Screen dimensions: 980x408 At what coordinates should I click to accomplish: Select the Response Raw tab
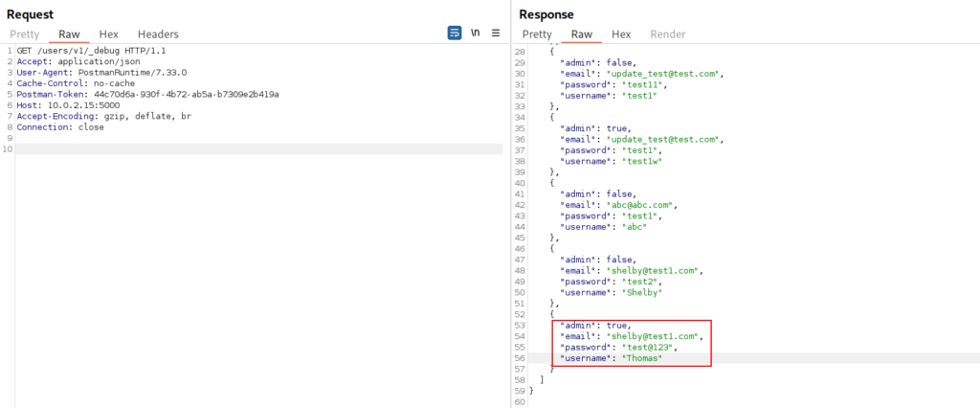click(581, 34)
